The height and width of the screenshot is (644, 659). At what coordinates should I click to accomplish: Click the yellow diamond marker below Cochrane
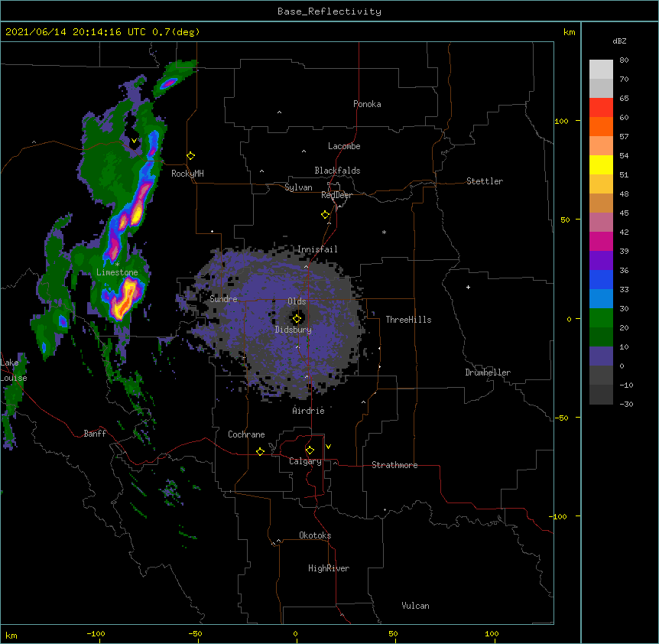260,451
